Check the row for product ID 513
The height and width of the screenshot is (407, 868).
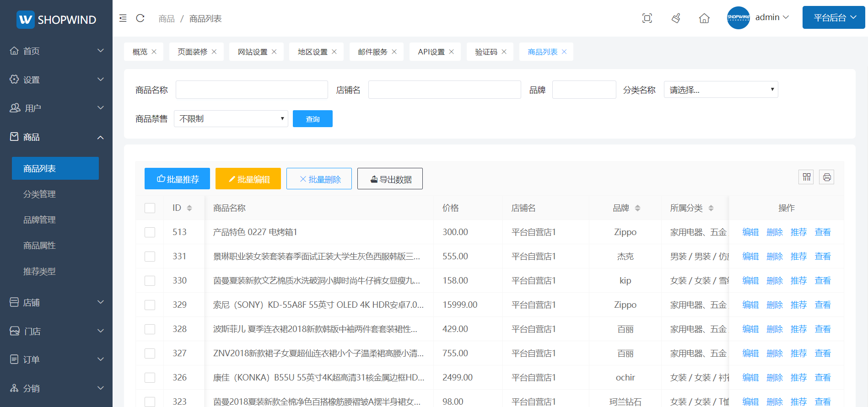150,232
